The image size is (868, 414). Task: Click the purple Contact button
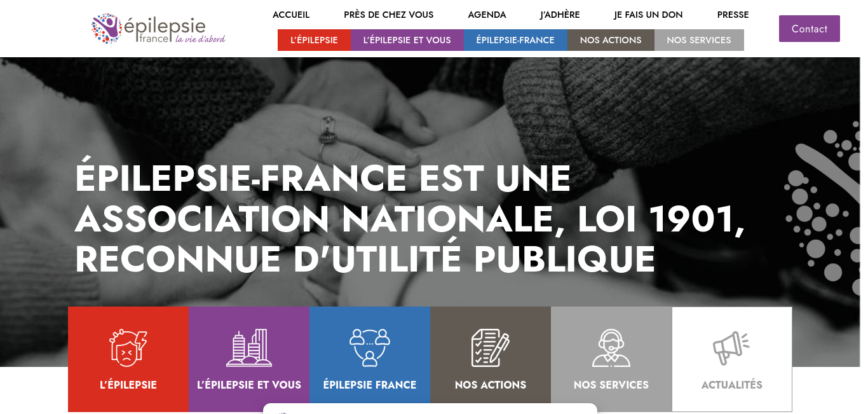(x=810, y=29)
